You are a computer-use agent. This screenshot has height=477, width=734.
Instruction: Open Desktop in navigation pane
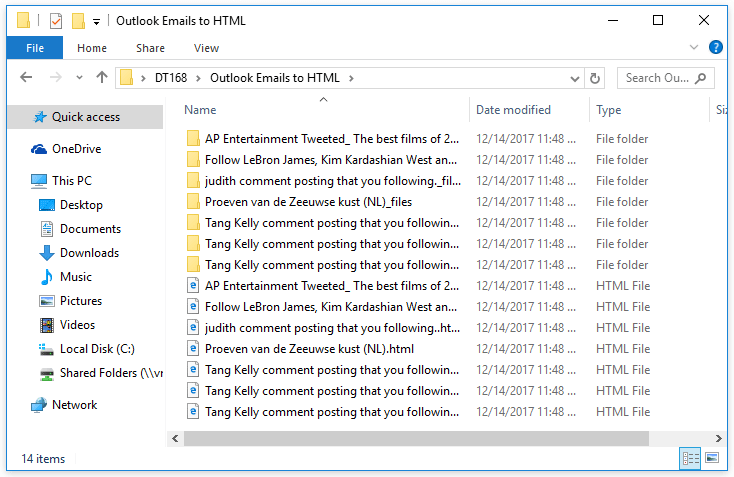click(x=81, y=205)
